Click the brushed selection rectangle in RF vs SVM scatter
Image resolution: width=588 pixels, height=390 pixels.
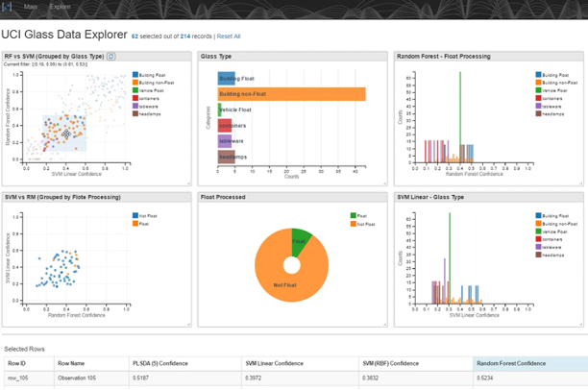[x=64, y=134]
